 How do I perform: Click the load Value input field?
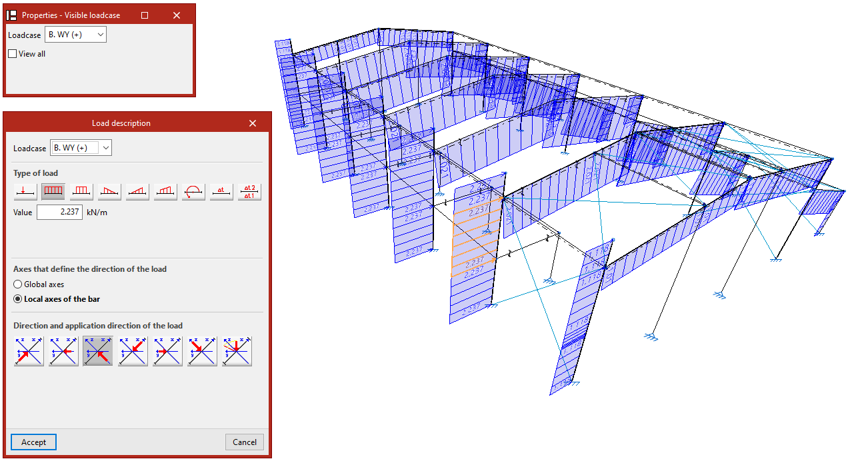click(x=59, y=213)
